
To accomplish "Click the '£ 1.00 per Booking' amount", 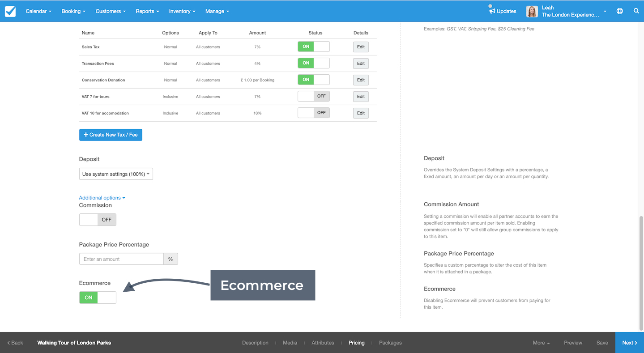I will (257, 80).
